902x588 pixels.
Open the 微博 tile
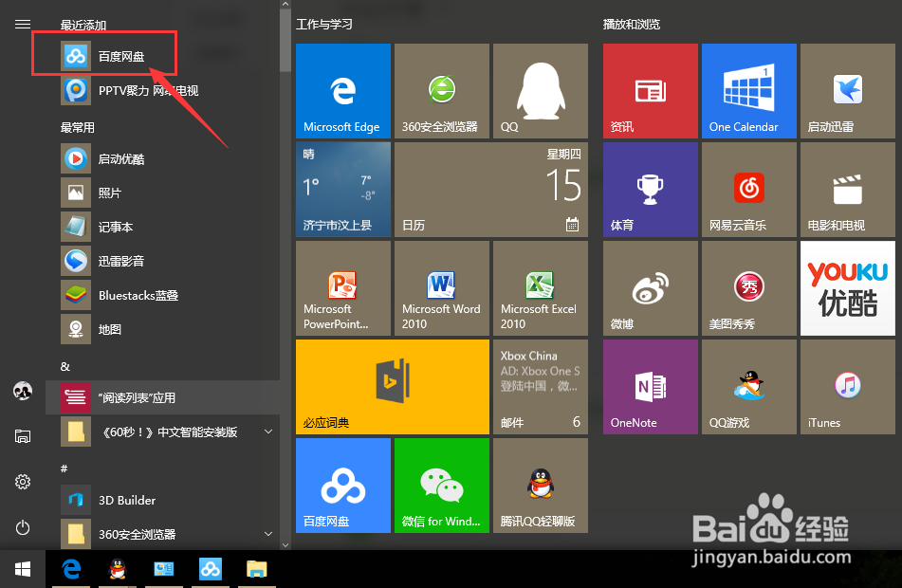click(651, 288)
